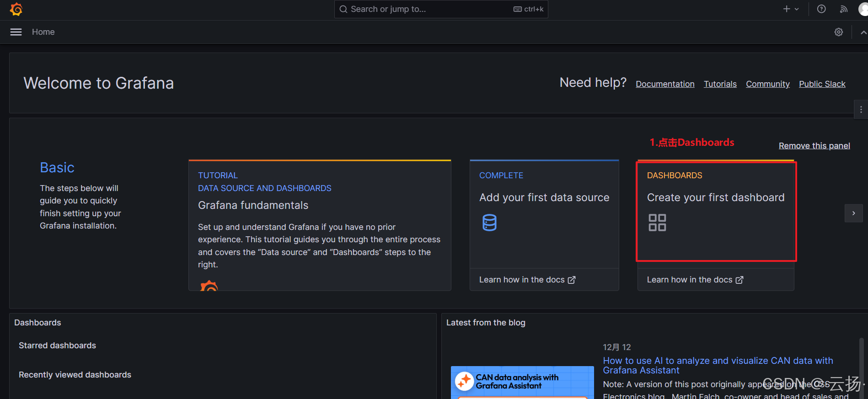868x399 pixels.
Task: Click the Search or jump to field
Action: (x=441, y=9)
